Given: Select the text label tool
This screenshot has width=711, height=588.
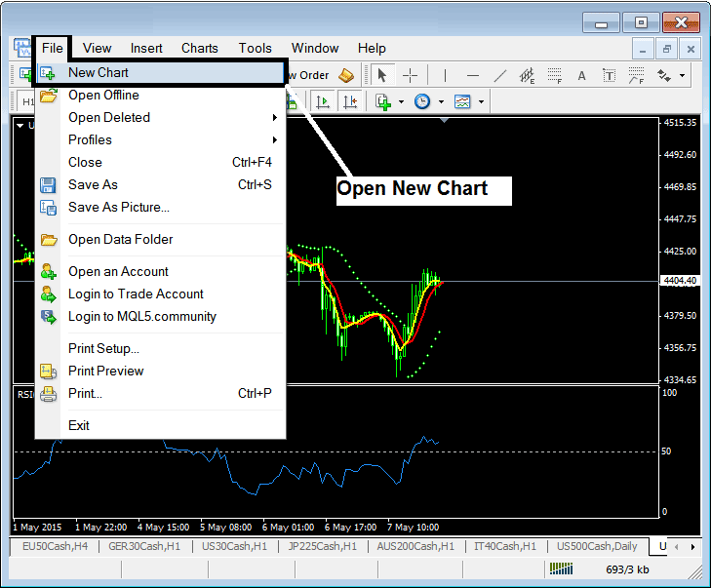Looking at the screenshot, I should [x=609, y=75].
